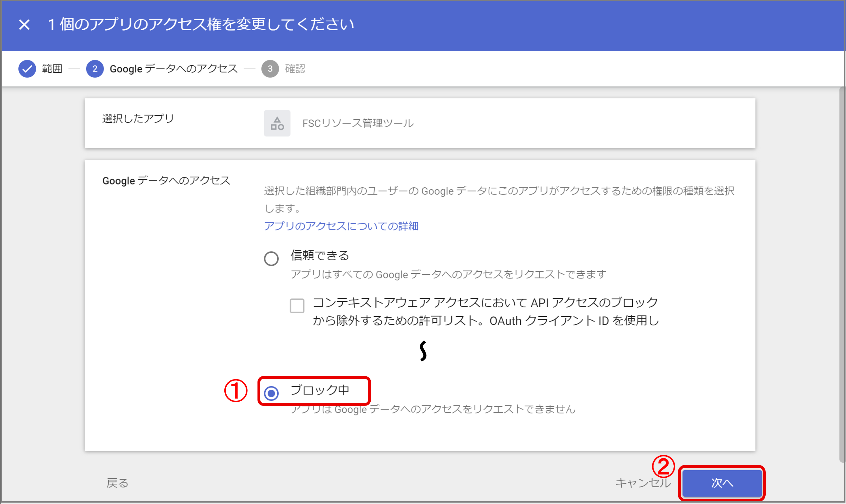Select the 範囲 step label
Screen dimensions: 846x504
click(52, 68)
